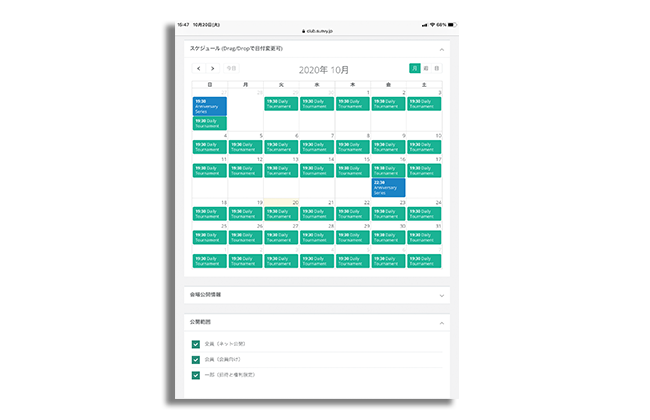Toggle the third 一部 checkbox
This screenshot has width=650, height=420.
click(196, 375)
